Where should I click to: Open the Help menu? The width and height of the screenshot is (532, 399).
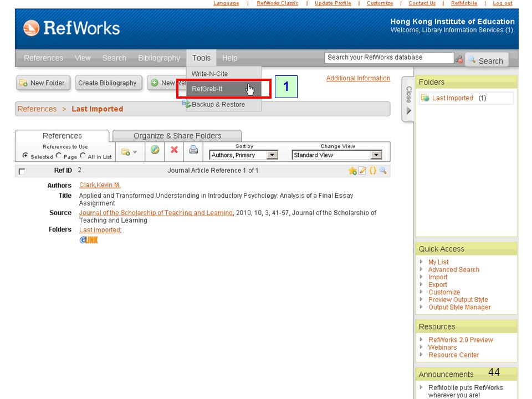[x=229, y=58]
